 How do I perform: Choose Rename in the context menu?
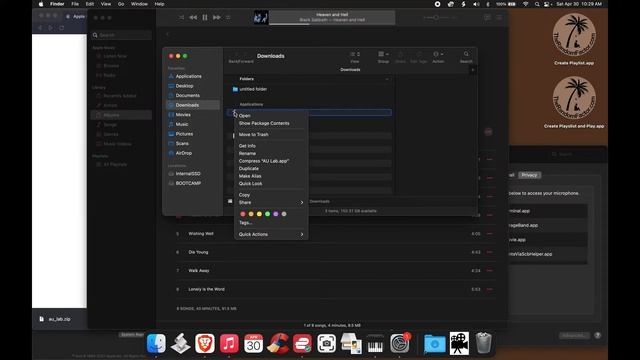(247, 153)
